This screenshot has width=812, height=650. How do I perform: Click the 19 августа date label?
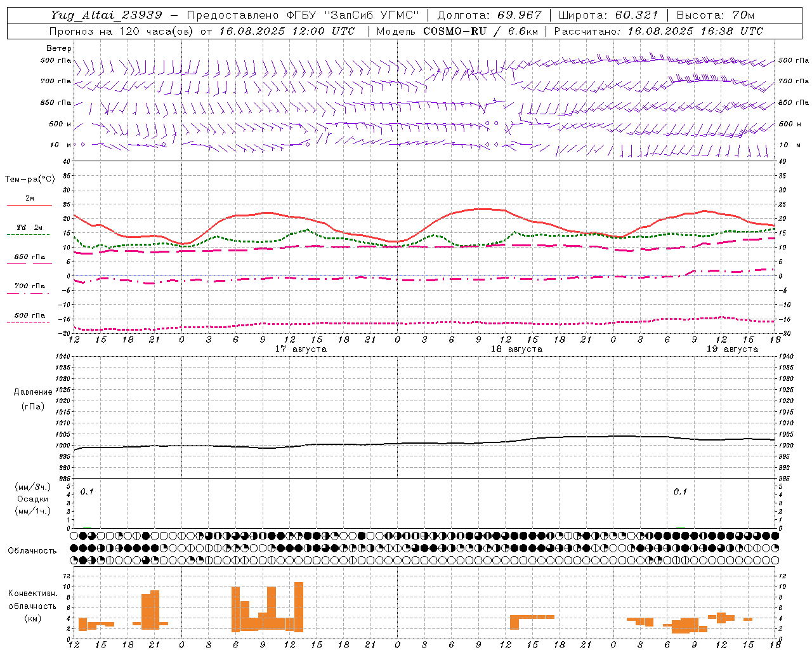pyautogui.click(x=732, y=349)
